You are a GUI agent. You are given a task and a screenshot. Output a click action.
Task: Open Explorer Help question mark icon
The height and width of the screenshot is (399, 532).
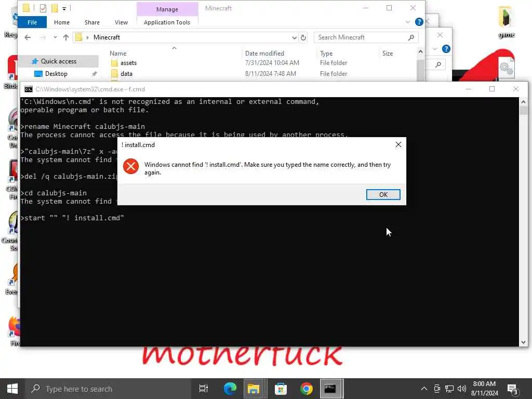point(419,22)
